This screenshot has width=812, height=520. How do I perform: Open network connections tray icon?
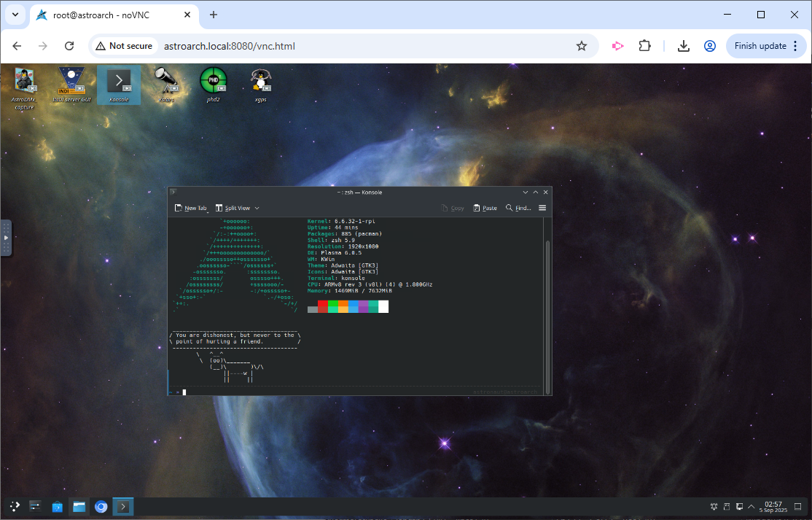739,506
